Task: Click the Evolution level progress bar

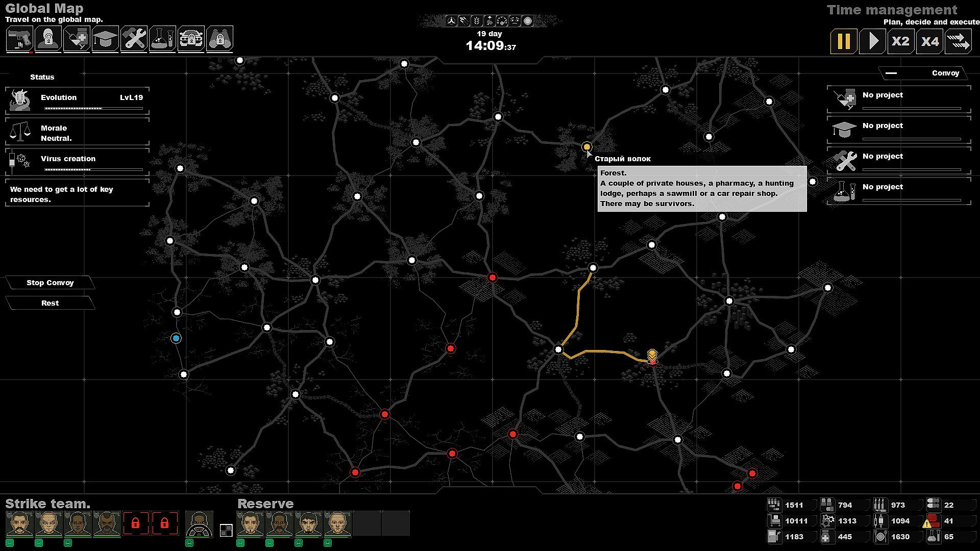Action: (x=93, y=108)
